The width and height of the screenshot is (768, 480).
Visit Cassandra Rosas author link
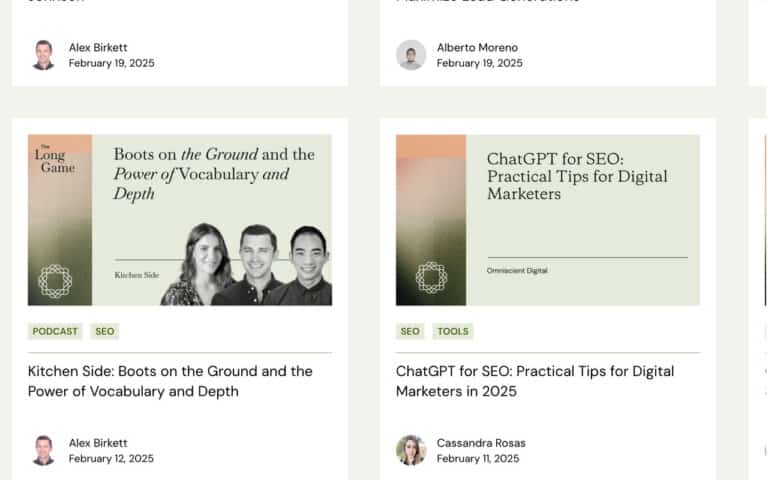(x=481, y=443)
